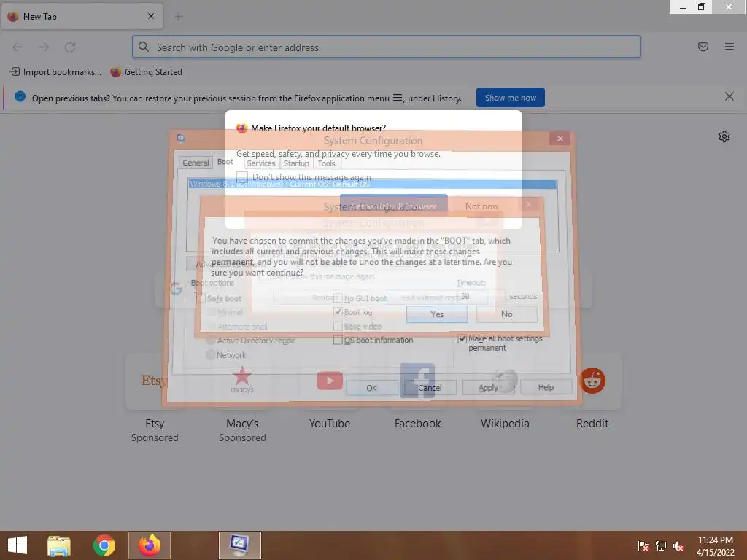This screenshot has height=560, width=747.
Task: Open a new tab with the plus icon
Action: click(x=179, y=17)
